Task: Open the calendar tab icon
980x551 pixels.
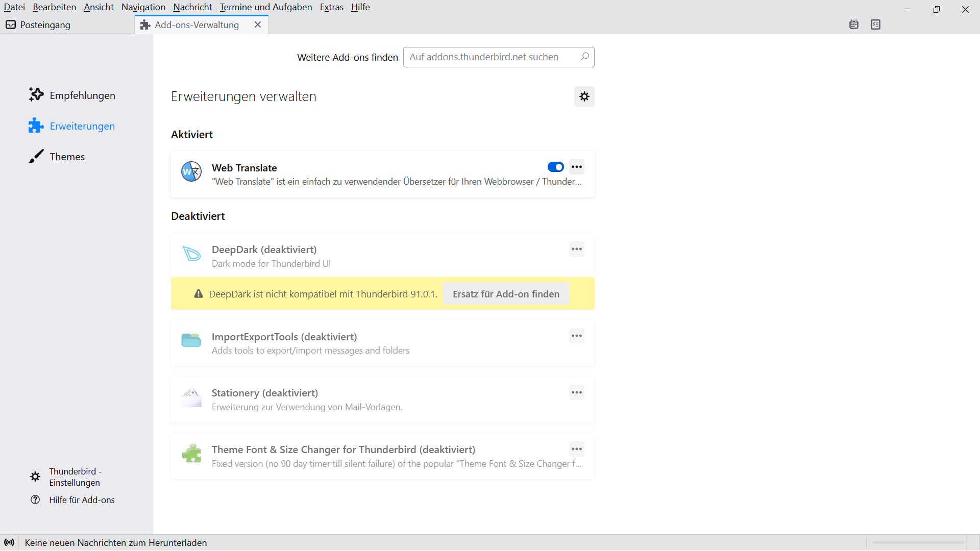Action: click(854, 24)
